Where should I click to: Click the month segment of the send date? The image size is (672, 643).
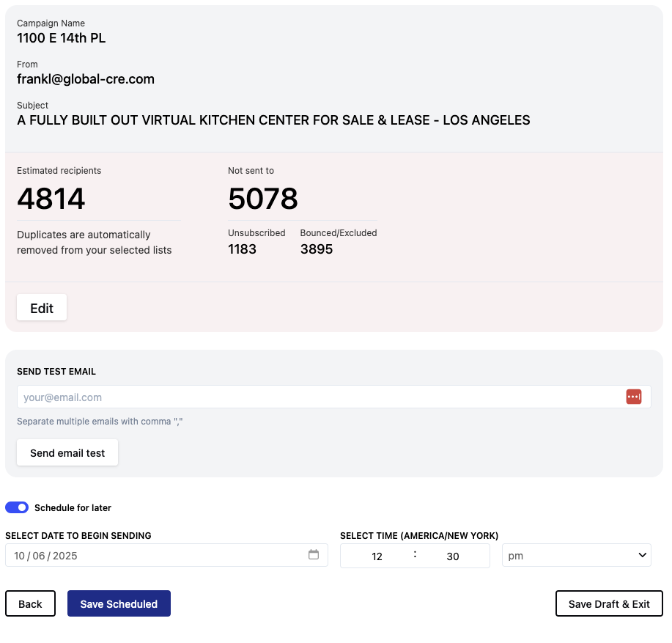[19, 556]
